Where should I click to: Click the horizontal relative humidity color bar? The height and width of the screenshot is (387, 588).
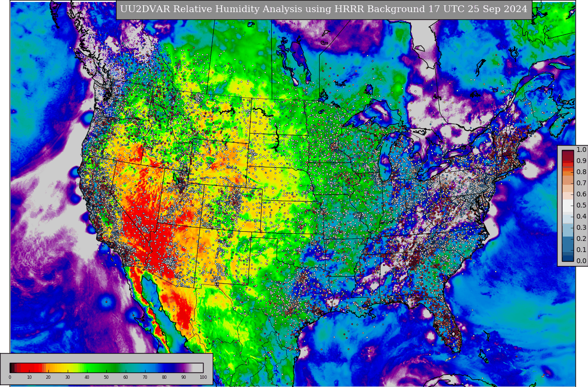point(106,368)
